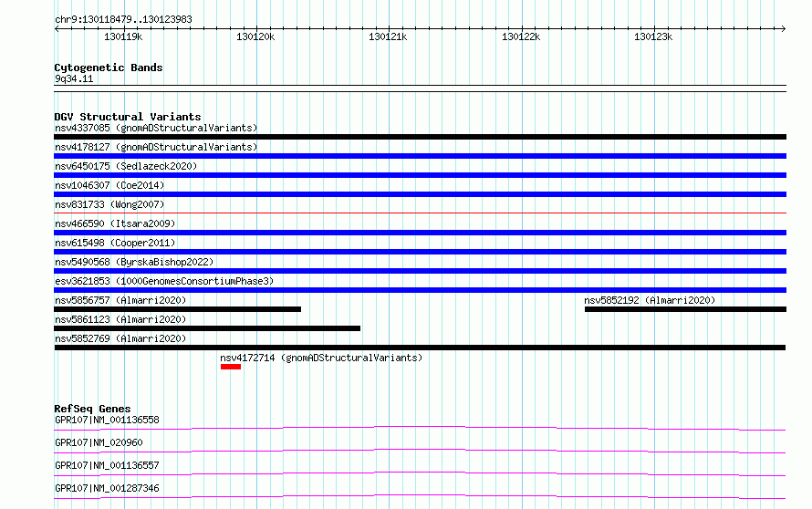Click the blue bar of nsv466590

420,233
